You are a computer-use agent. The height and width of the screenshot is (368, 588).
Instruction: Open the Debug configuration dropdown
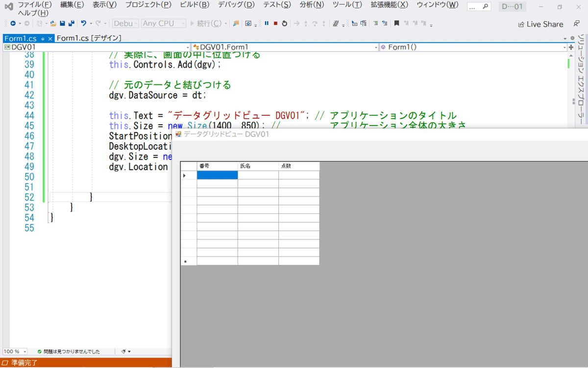click(125, 24)
